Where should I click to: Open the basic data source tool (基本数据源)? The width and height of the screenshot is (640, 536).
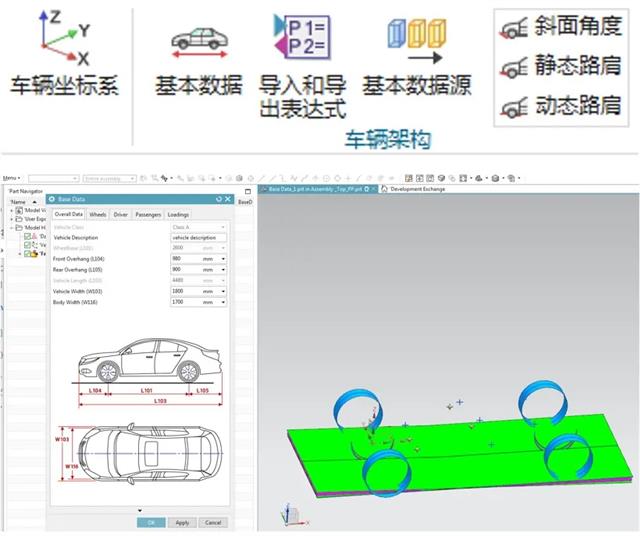pyautogui.click(x=416, y=39)
